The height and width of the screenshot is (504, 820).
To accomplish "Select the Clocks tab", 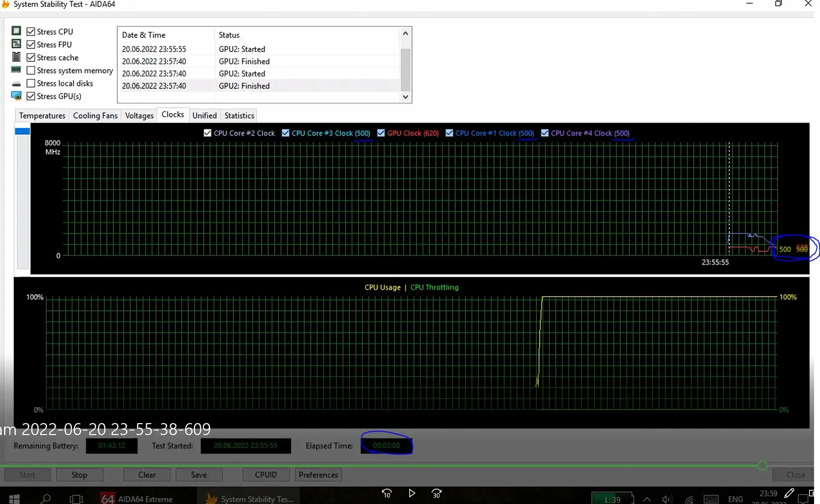I will point(173,115).
